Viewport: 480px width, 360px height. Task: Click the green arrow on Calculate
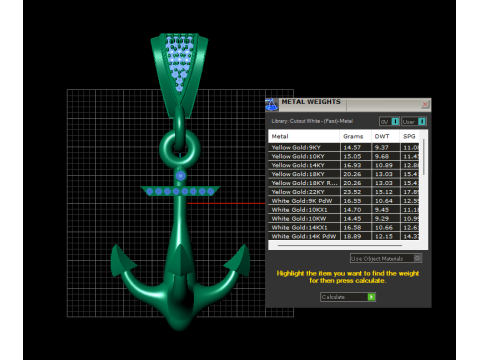point(371,297)
